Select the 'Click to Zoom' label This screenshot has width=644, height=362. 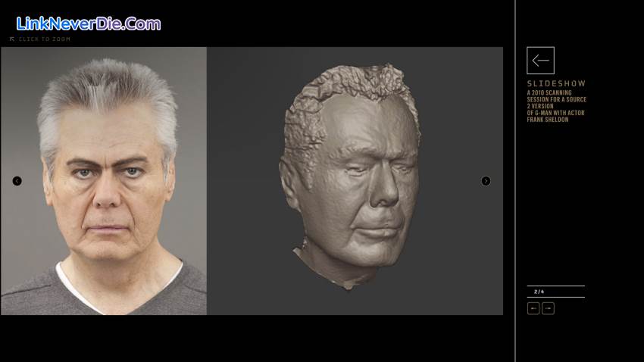[x=44, y=39]
